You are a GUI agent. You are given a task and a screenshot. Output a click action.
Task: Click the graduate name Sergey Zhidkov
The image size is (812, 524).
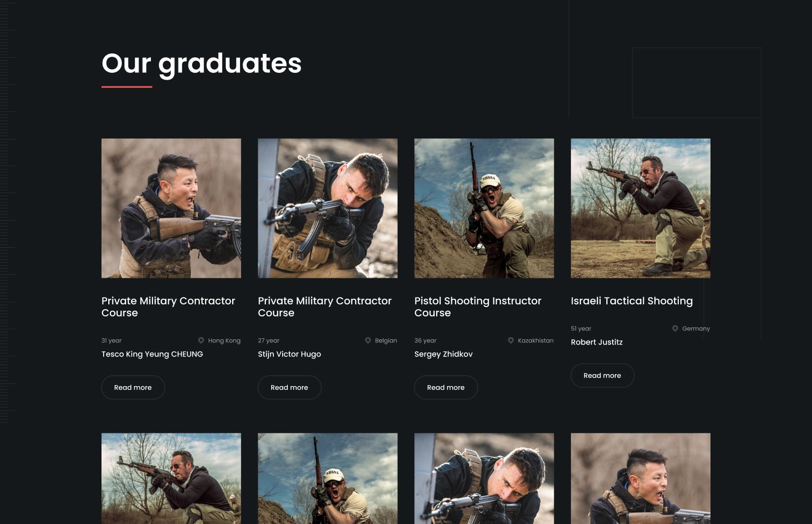443,354
